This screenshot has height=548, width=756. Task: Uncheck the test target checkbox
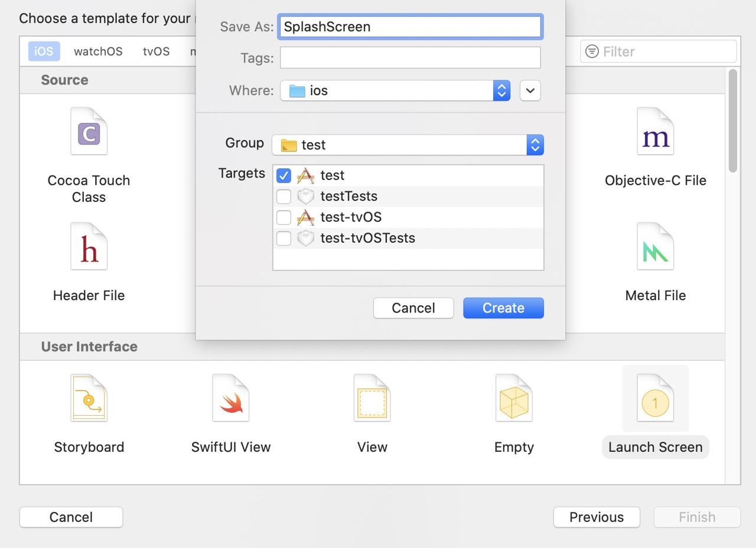click(283, 175)
